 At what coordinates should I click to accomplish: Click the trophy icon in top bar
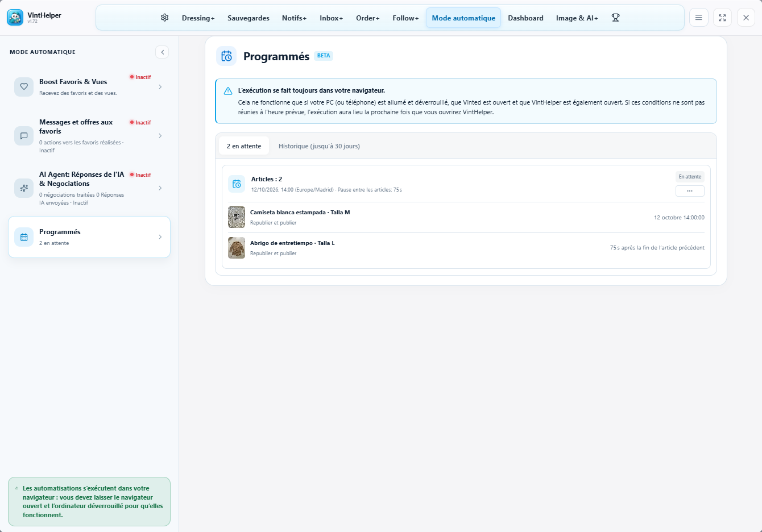tap(615, 18)
